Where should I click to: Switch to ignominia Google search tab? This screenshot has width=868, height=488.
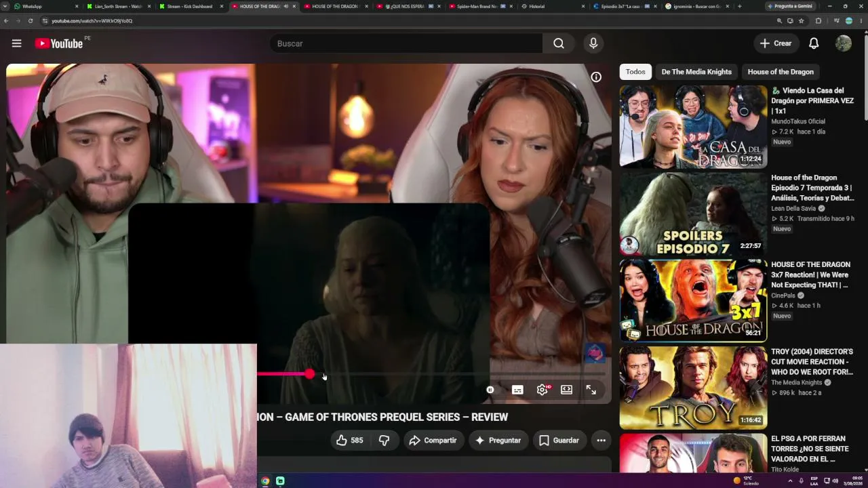point(696,6)
